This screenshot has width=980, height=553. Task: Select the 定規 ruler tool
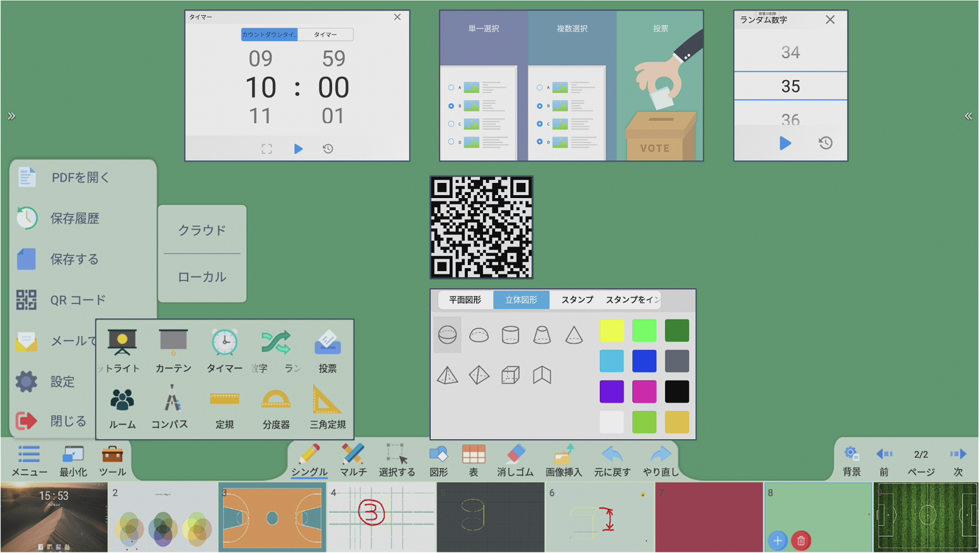(x=225, y=408)
